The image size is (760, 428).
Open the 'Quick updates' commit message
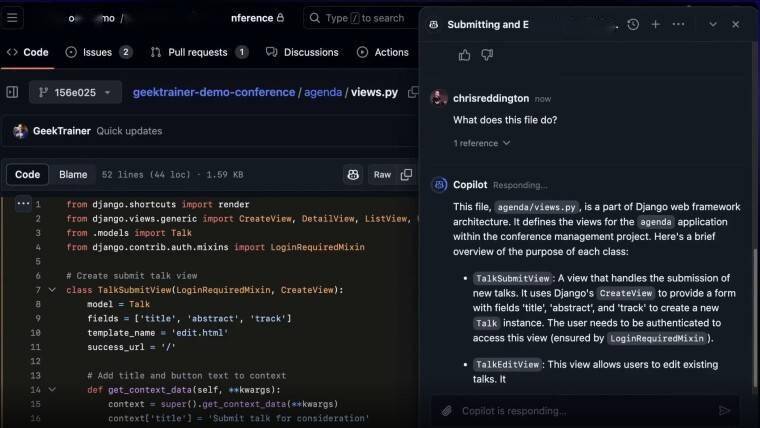(x=129, y=131)
